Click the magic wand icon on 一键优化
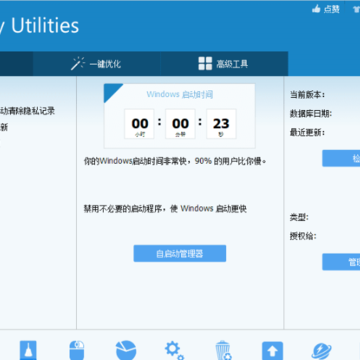360x360 pixels. [78, 63]
